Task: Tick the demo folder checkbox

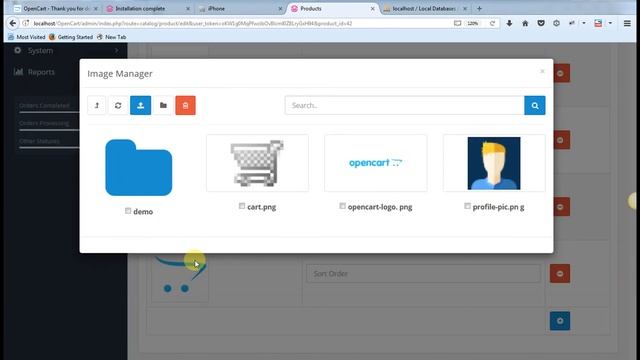Action: (128, 211)
